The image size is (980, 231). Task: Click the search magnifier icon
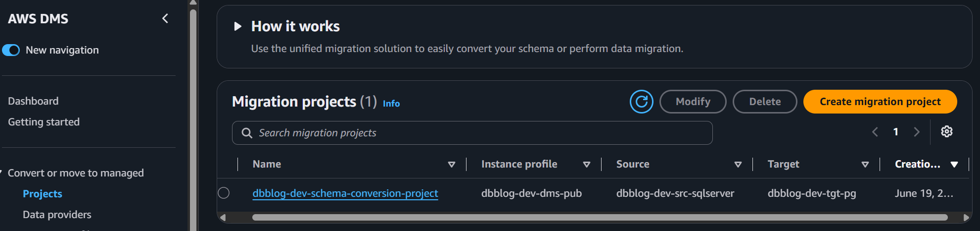coord(246,133)
